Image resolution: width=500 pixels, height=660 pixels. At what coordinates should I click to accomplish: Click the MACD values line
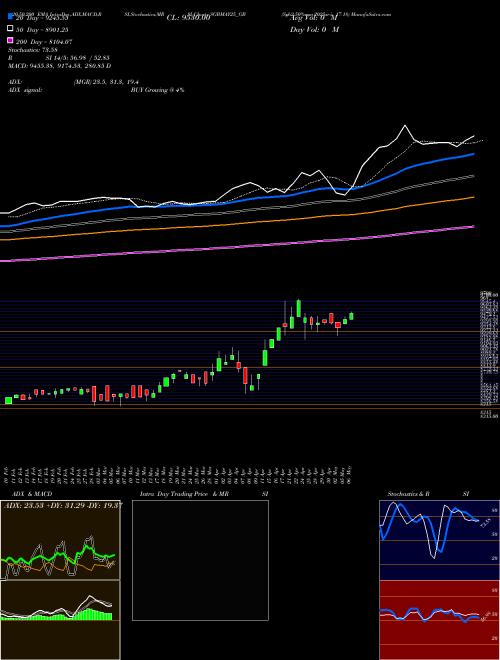click(59, 66)
